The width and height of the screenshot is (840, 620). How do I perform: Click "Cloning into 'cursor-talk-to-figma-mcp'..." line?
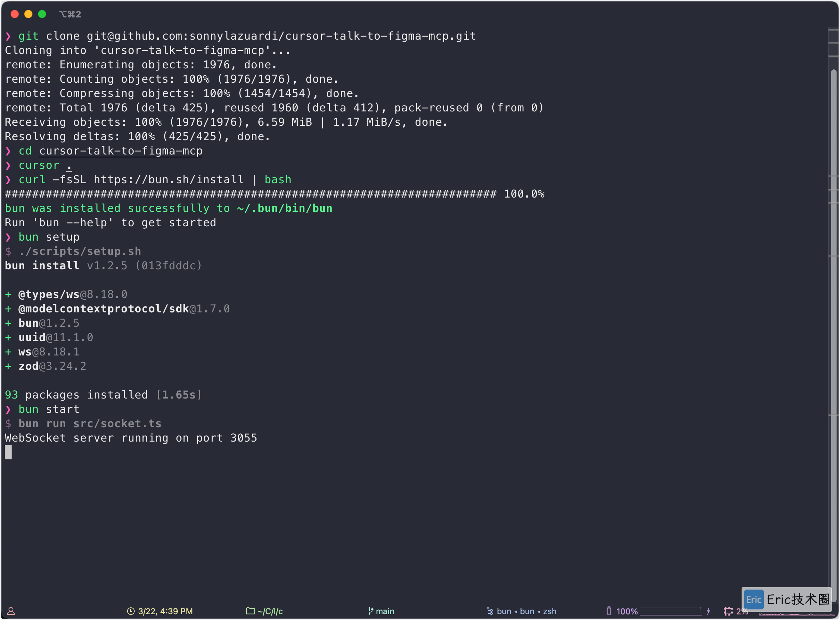click(148, 50)
